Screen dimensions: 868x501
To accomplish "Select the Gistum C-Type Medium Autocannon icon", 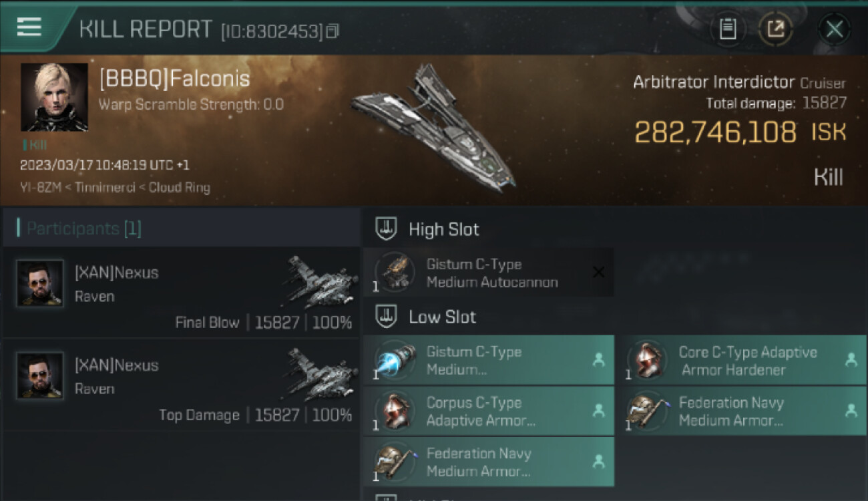I will click(x=394, y=273).
